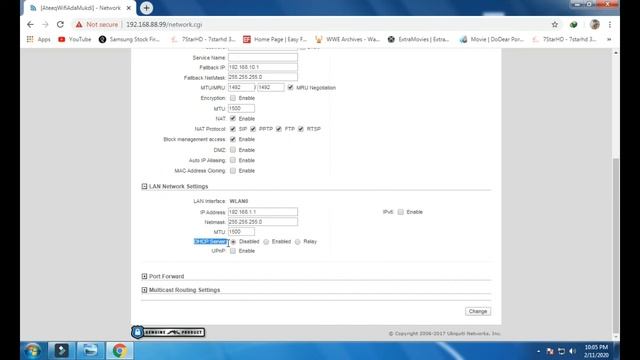The height and width of the screenshot is (360, 640).
Task: Toggle Block management access checkbox
Action: tap(233, 139)
